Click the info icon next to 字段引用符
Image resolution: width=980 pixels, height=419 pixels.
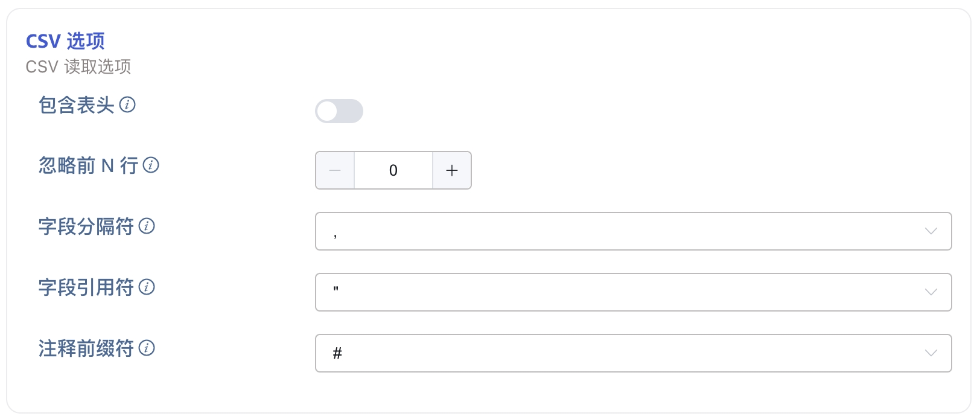coord(147,287)
